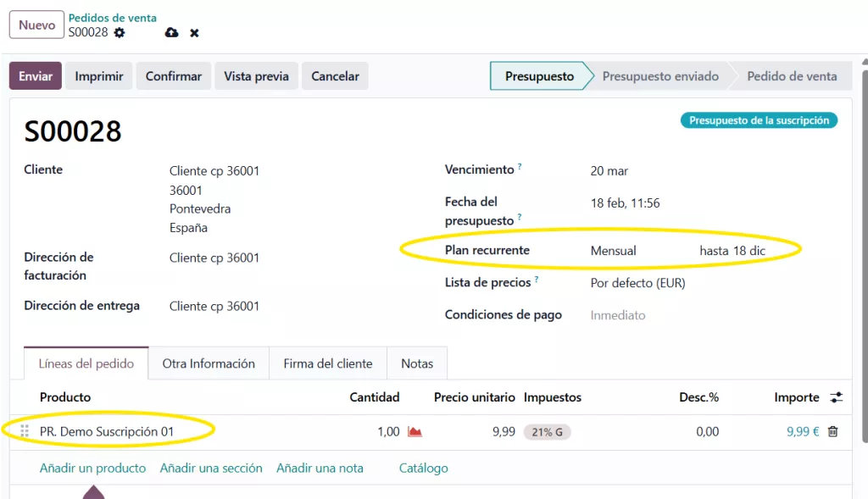Open Pedidos de venta breadcrumb link
This screenshot has height=499, width=868.
point(113,17)
